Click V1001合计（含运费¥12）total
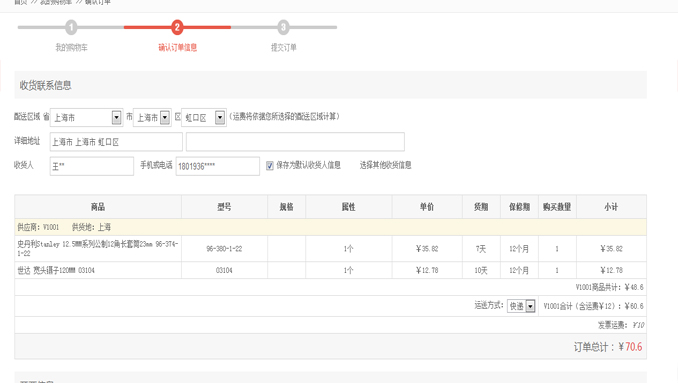 pos(593,306)
